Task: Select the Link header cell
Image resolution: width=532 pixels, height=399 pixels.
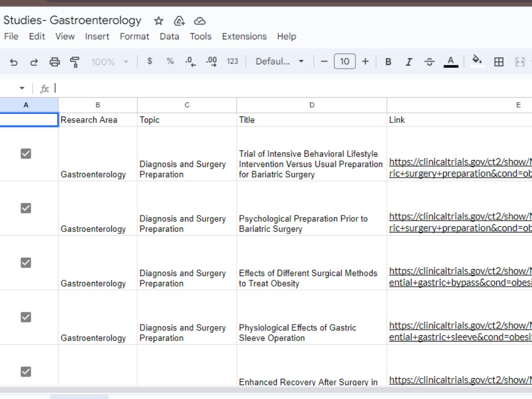Action: 460,120
